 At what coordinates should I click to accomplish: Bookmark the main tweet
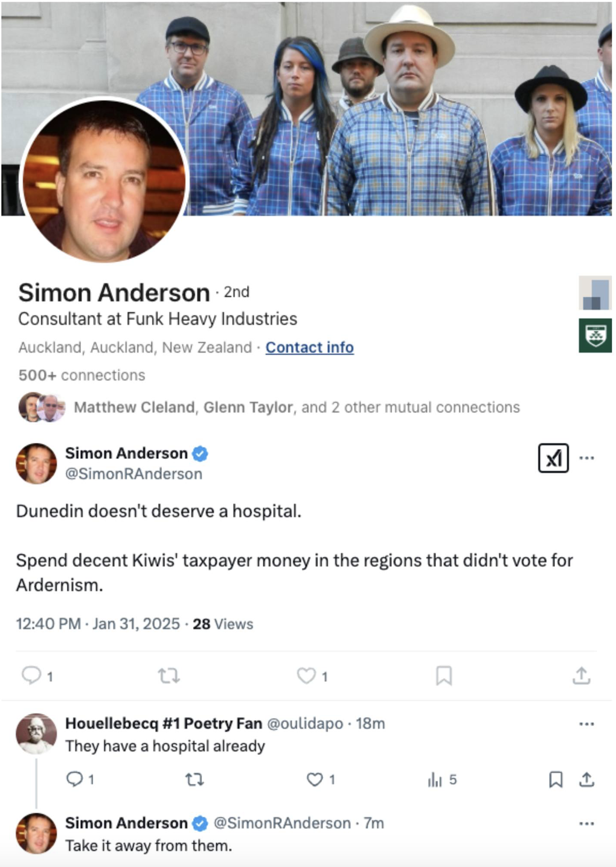coord(444,675)
